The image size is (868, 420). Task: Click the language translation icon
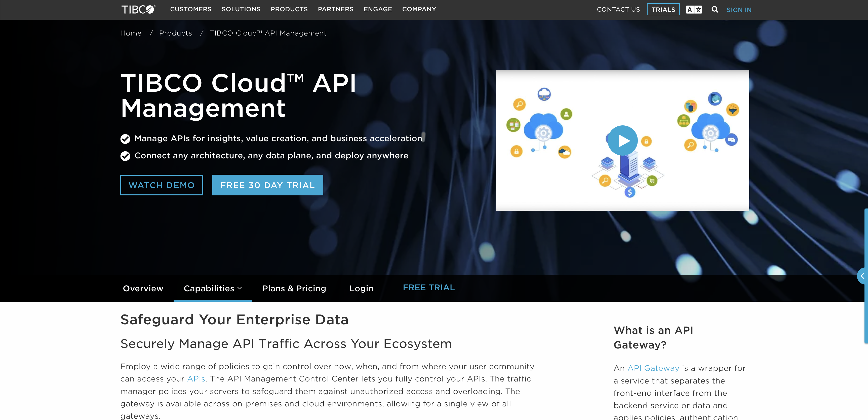tap(694, 10)
